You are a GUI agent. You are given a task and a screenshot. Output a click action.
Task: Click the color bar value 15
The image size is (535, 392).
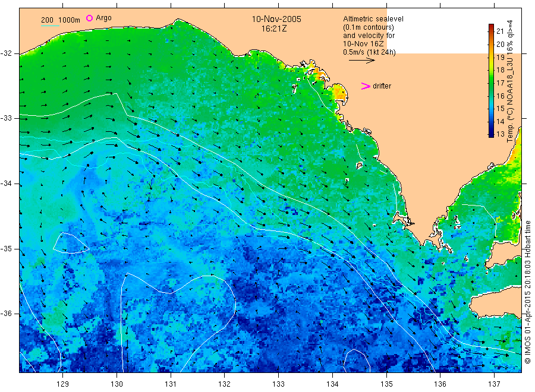(x=500, y=109)
